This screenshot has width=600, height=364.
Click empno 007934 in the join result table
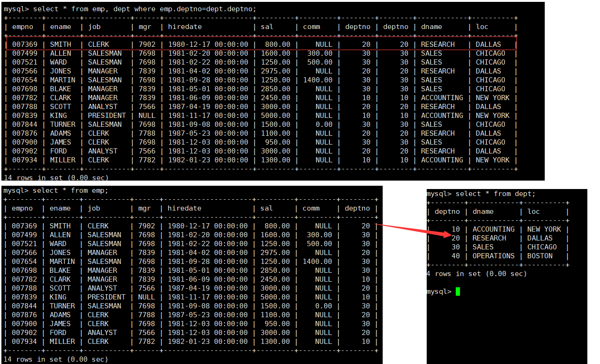tap(24, 160)
